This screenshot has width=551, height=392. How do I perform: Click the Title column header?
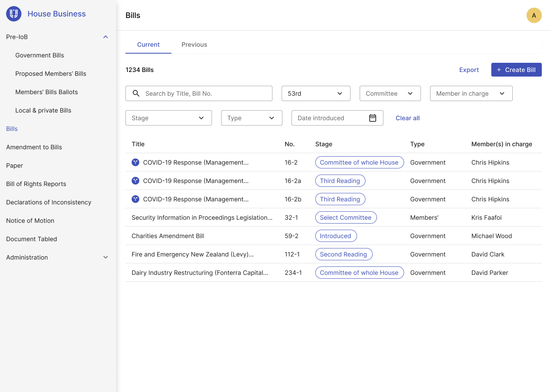[x=138, y=144]
